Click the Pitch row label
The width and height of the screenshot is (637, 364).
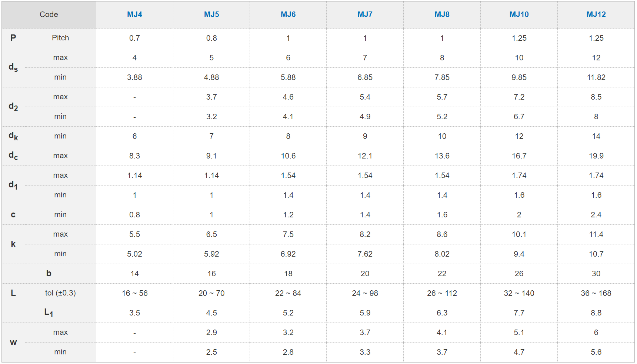pyautogui.click(x=60, y=38)
